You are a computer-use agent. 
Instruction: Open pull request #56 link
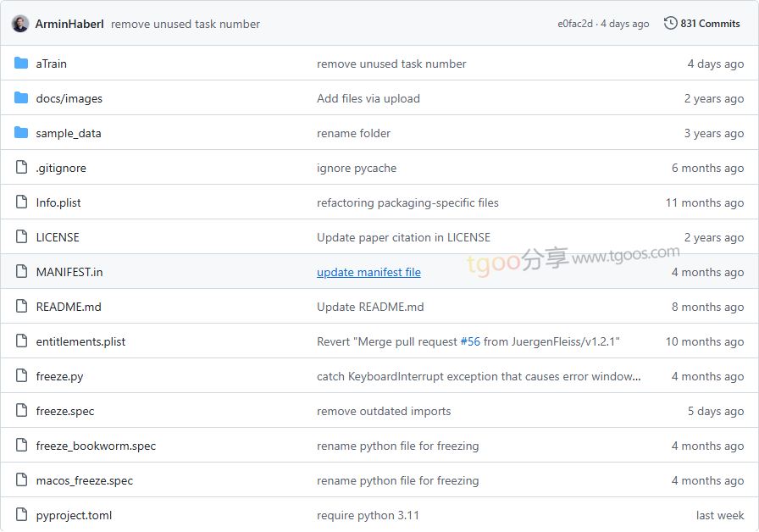click(x=470, y=341)
